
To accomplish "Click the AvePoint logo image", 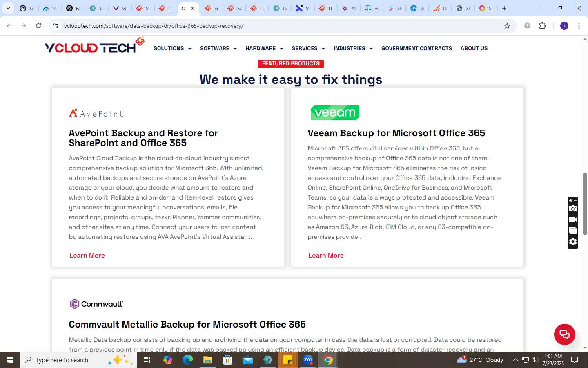I will tap(96, 113).
